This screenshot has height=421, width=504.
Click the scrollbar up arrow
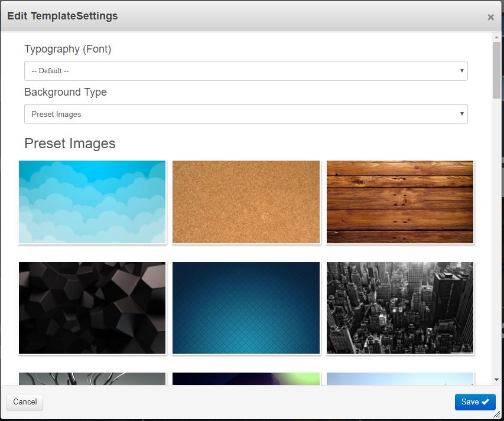coord(496,38)
